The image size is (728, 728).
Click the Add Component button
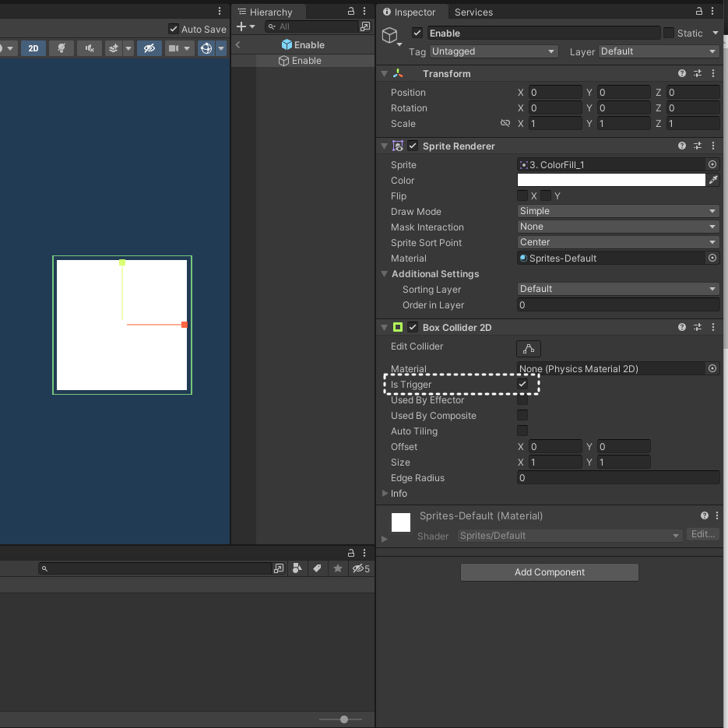[x=549, y=572]
